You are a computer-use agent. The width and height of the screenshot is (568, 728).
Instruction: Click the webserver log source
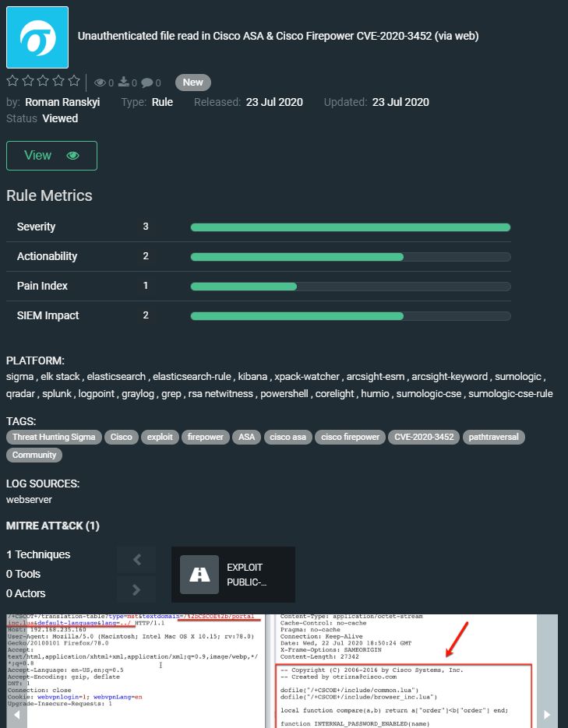coord(29,500)
